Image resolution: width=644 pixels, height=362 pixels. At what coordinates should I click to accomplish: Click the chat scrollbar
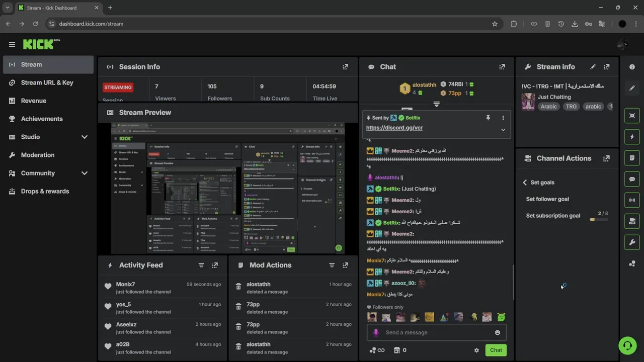(x=513, y=282)
